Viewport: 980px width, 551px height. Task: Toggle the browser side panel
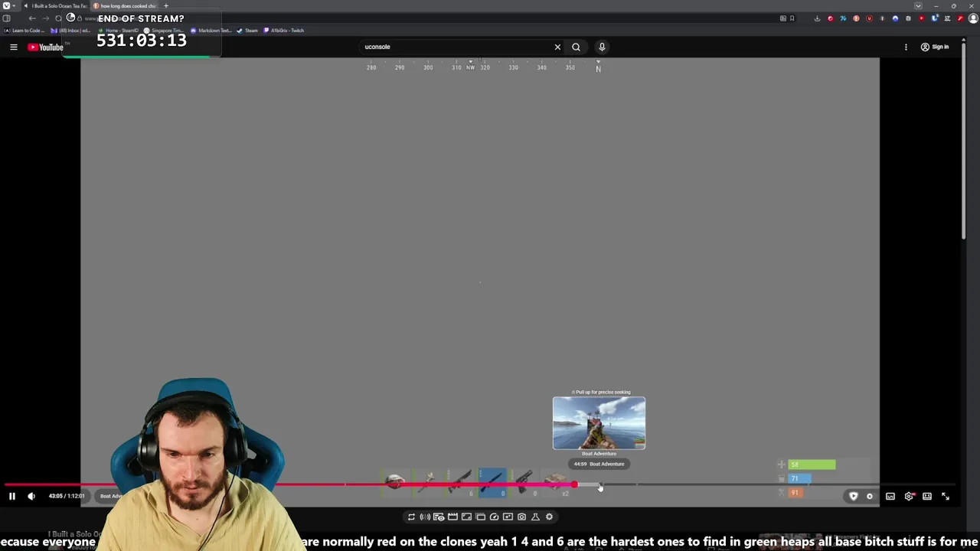click(7, 18)
